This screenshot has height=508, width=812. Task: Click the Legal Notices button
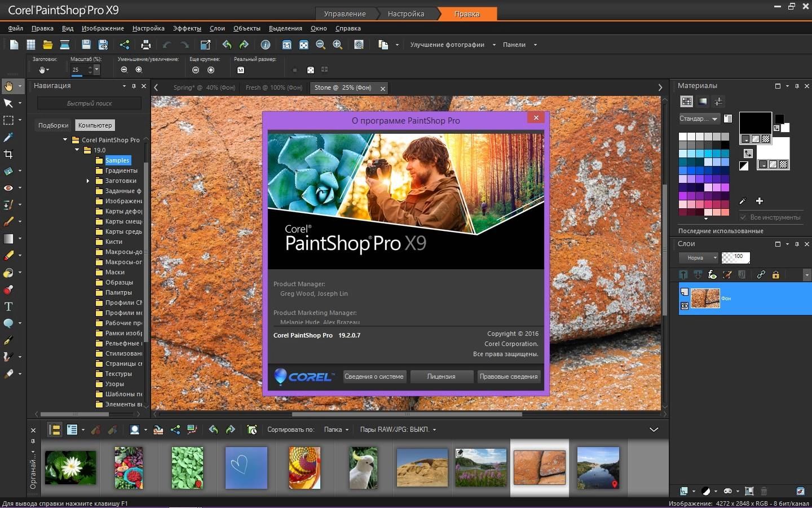click(x=509, y=376)
